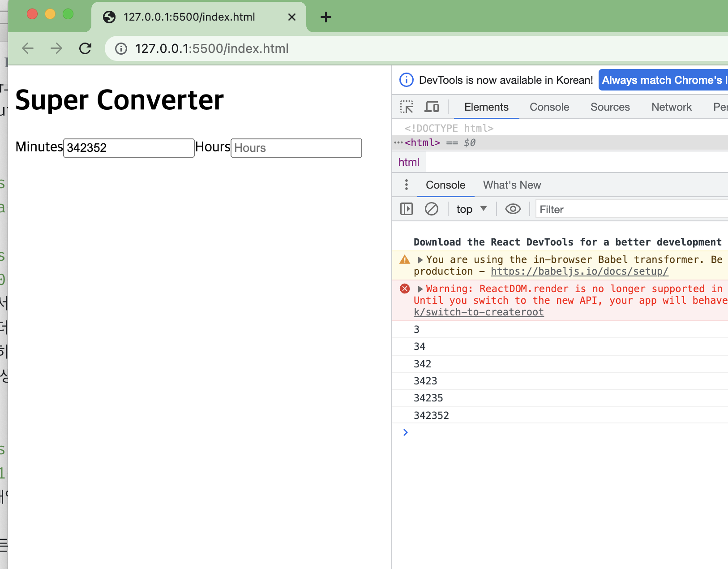Open the top JavaScript context dropdown
The image size is (728, 569).
tap(471, 209)
